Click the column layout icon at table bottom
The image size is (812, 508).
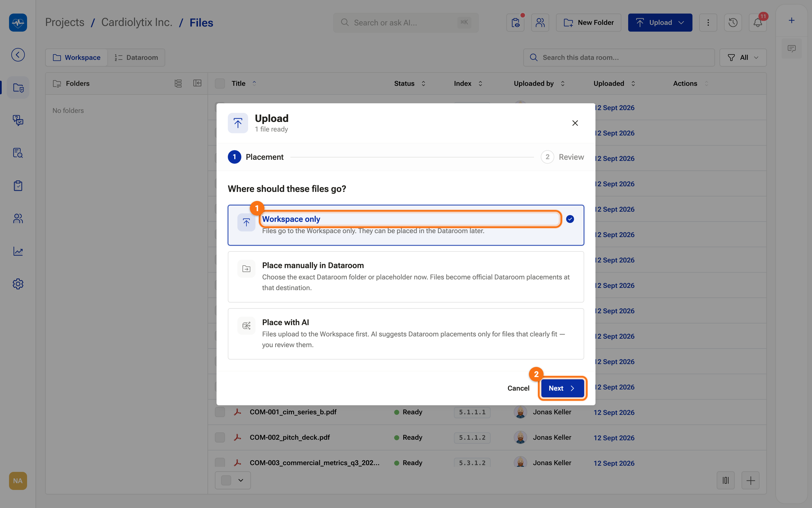[725, 480]
